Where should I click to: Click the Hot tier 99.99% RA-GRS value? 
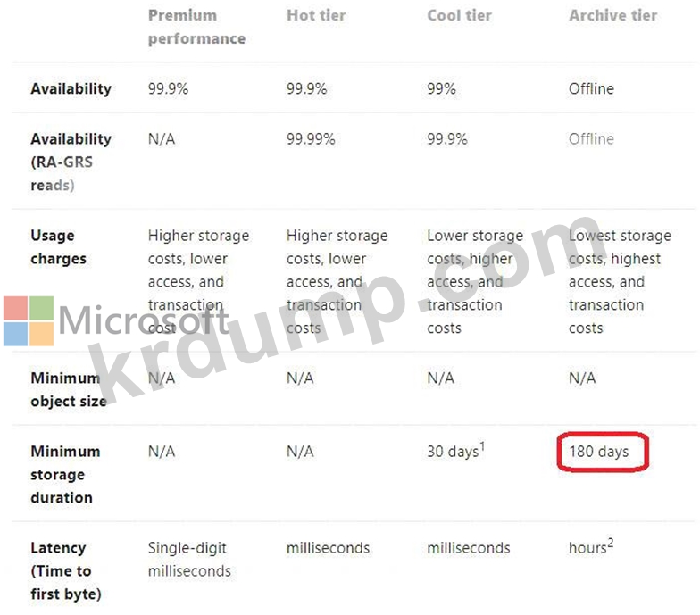(311, 139)
